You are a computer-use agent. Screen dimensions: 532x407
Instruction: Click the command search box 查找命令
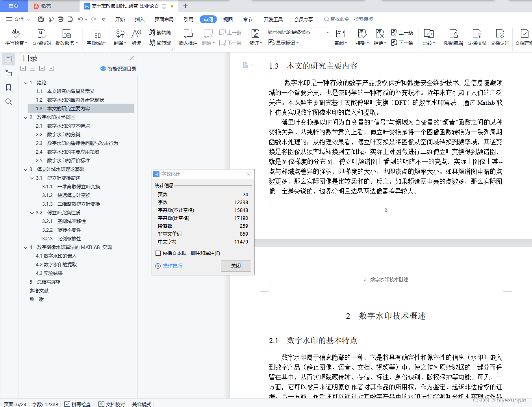(x=348, y=19)
